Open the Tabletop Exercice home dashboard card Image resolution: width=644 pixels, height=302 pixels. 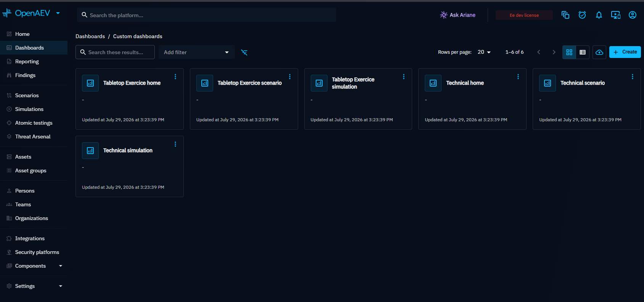[x=130, y=99]
